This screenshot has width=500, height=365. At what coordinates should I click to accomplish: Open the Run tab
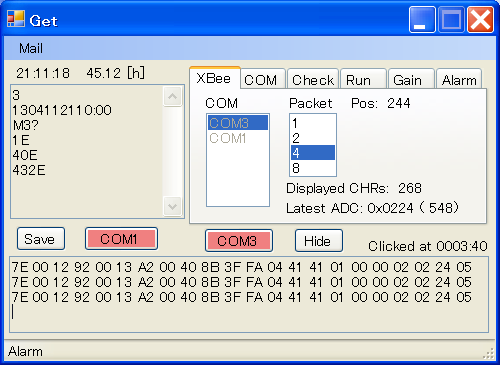coord(363,79)
